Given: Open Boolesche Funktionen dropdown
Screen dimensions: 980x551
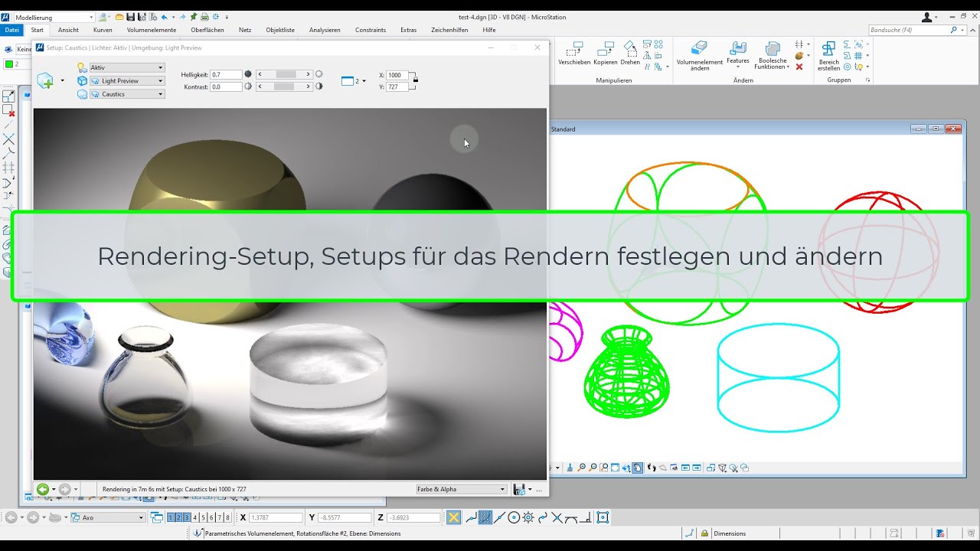Looking at the screenshot, I should 773,57.
